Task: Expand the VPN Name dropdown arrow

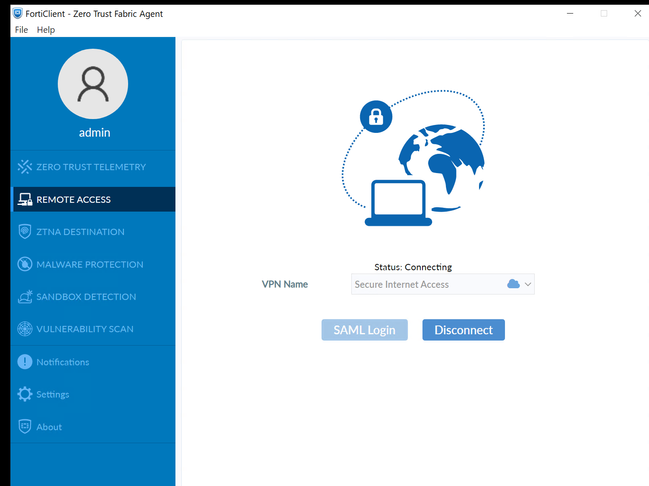Action: point(528,284)
